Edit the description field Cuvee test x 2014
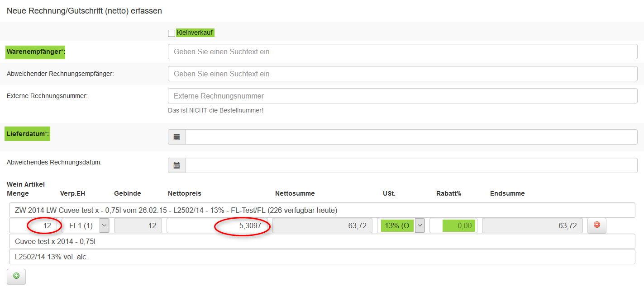644x286 pixels. point(321,241)
